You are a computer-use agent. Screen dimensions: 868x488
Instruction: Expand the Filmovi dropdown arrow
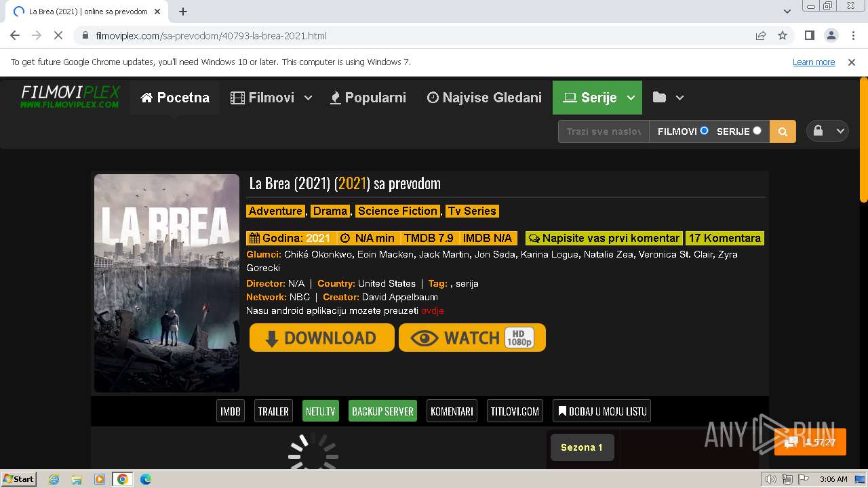pyautogui.click(x=308, y=98)
